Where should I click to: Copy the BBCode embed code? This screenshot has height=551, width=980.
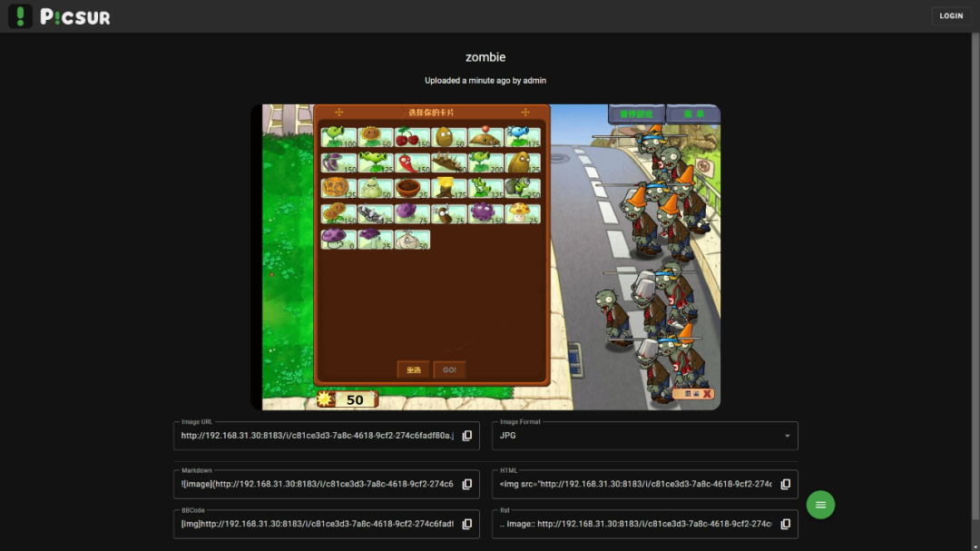pyautogui.click(x=467, y=524)
